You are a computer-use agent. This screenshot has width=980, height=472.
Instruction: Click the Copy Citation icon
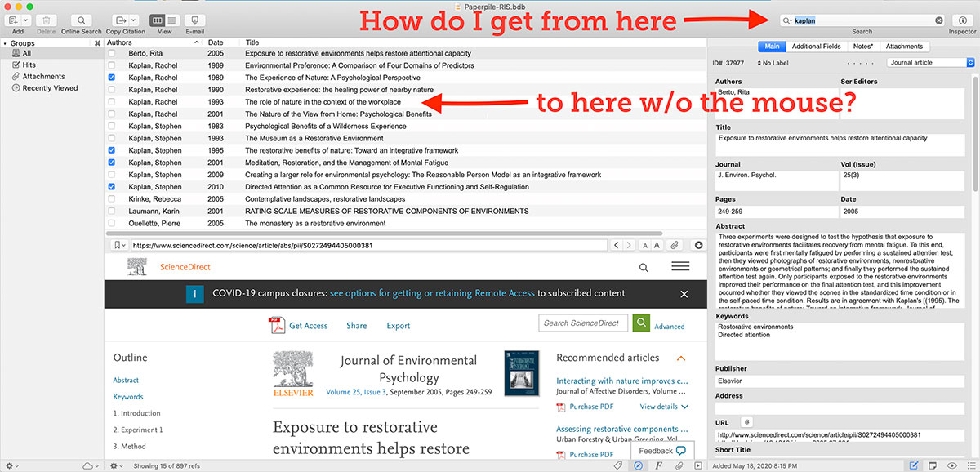click(121, 20)
